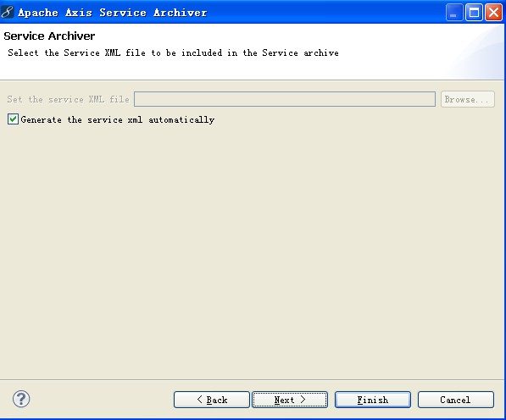Image resolution: width=506 pixels, height=420 pixels.
Task: Click the wizard banner graphic in header
Action: point(477,52)
